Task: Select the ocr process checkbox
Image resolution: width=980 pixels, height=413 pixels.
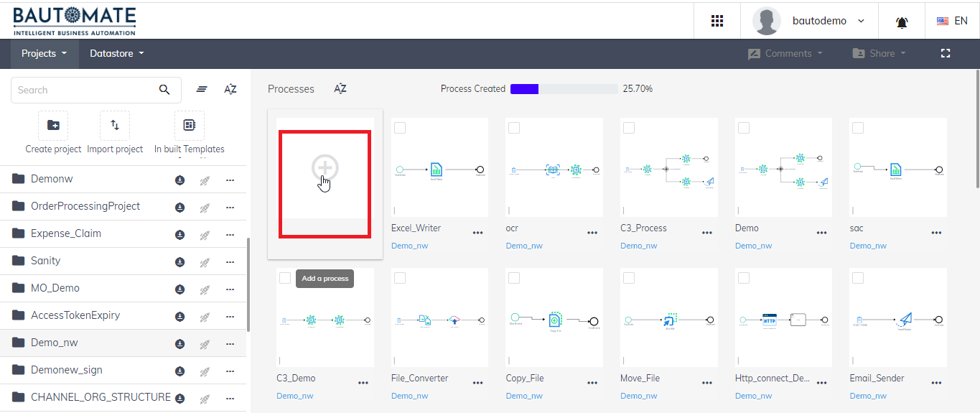Action: (514, 128)
